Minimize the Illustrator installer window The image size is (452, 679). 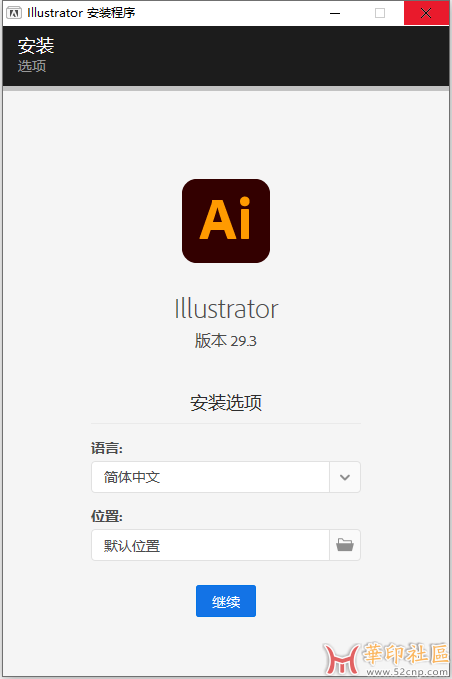[x=335, y=13]
